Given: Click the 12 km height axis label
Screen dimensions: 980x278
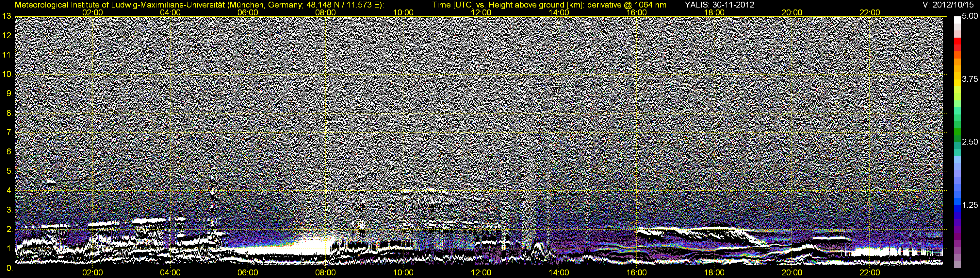Looking at the screenshot, I should pos(7,35).
